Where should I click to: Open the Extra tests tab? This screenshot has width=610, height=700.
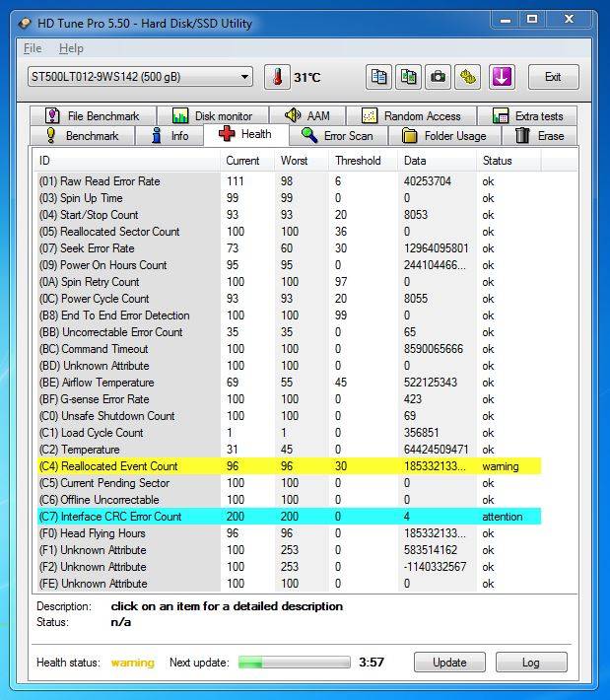(x=527, y=116)
